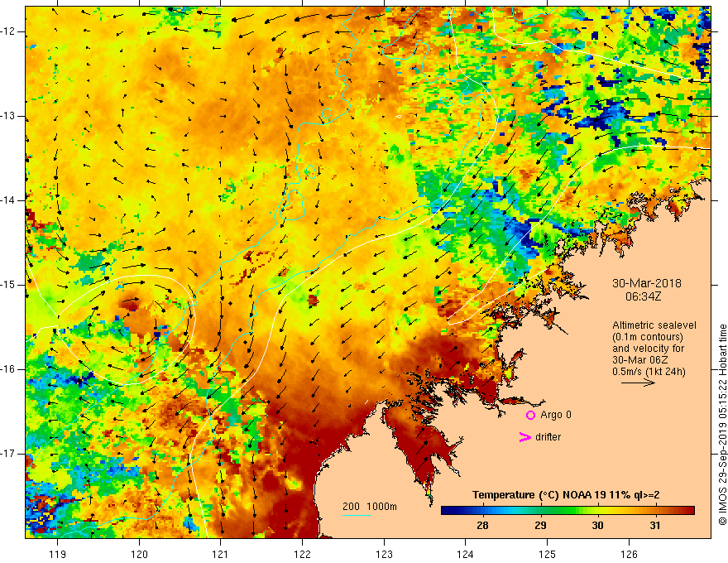Click the '0.5m/s (1kt 24h)' label
The height and width of the screenshot is (563, 728).
point(649,372)
